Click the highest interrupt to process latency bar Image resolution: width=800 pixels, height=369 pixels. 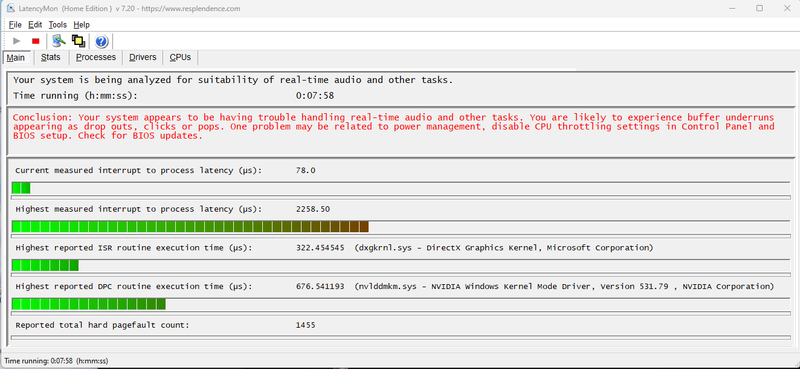point(401,227)
